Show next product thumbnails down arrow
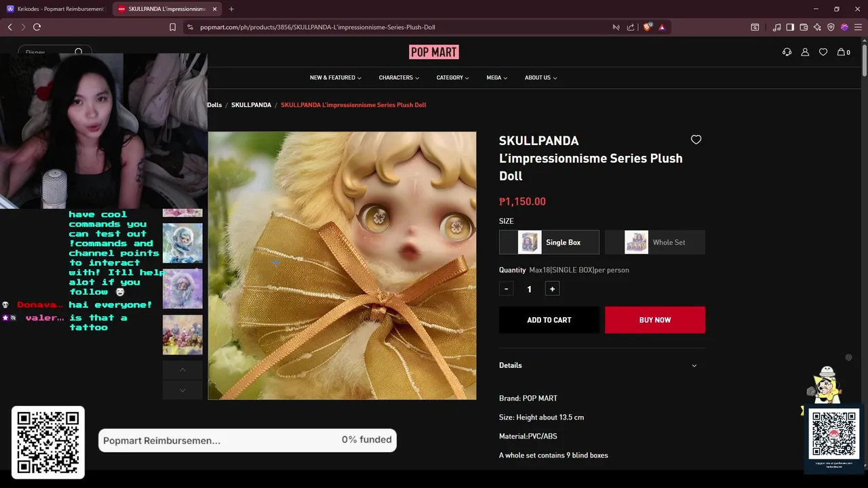 pos(182,390)
